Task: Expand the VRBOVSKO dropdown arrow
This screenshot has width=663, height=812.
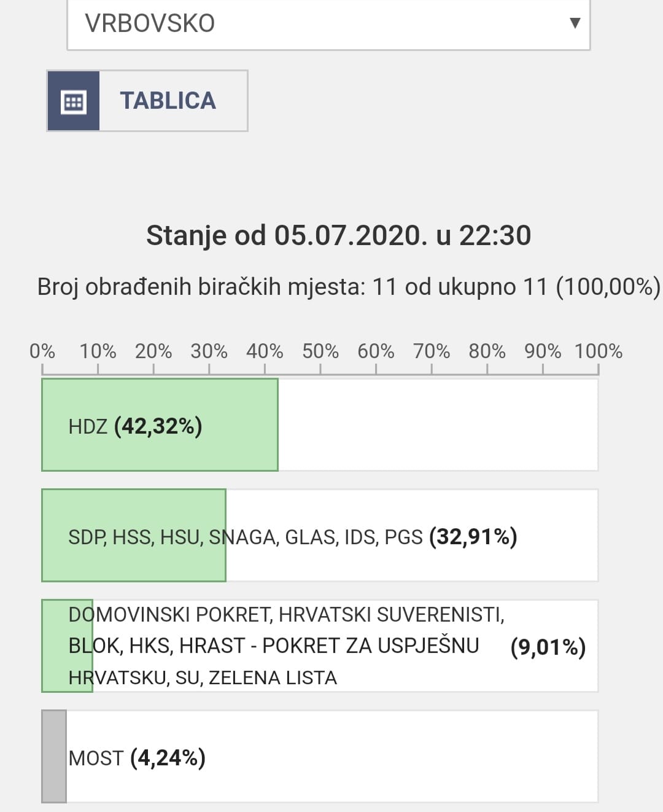Action: pyautogui.click(x=575, y=23)
